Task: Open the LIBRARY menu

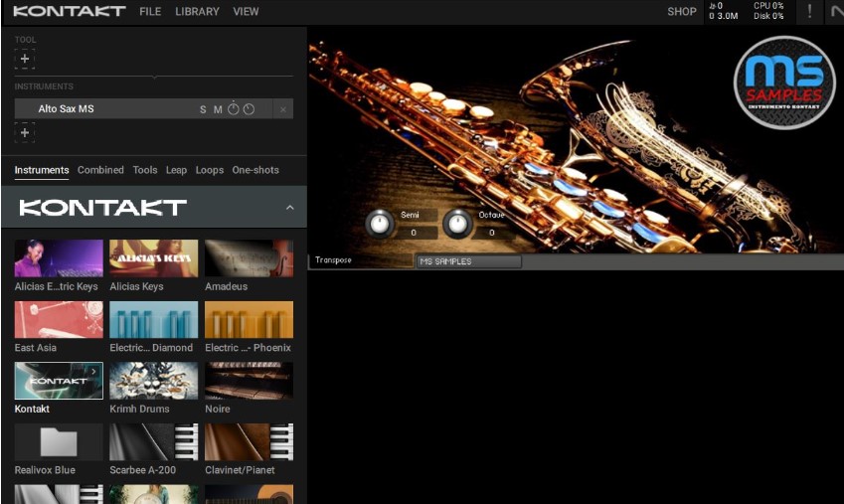Action: click(x=197, y=11)
